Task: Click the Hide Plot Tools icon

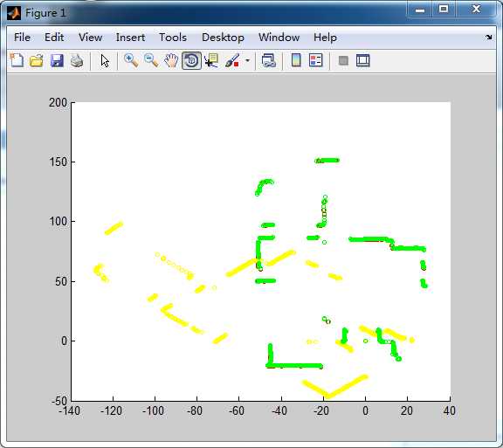Action: 343,60
